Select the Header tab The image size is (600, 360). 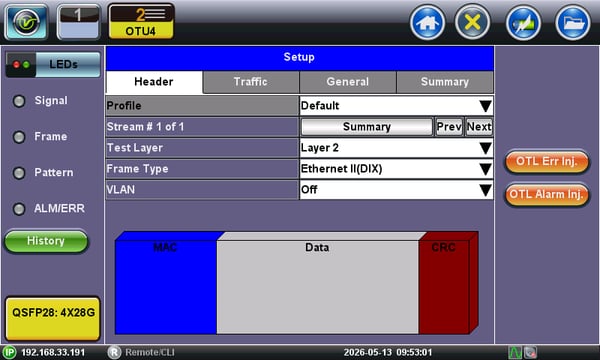pyautogui.click(x=154, y=82)
